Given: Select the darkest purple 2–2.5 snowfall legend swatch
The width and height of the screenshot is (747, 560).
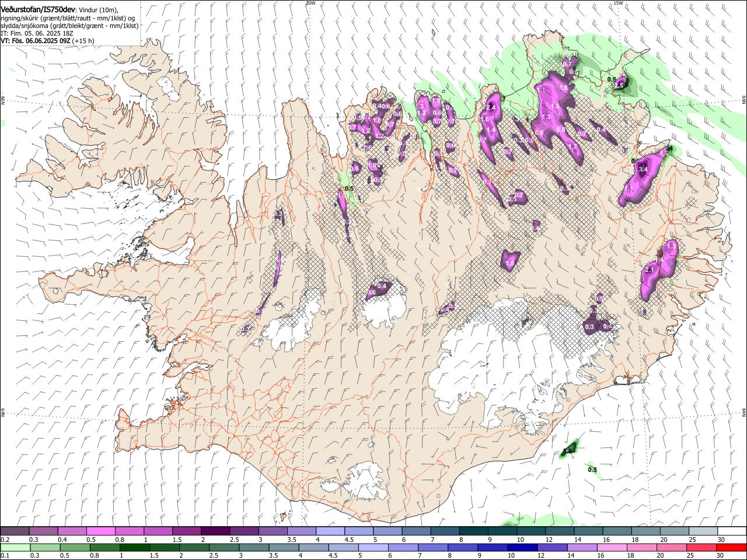Looking at the screenshot, I should 215,531.
